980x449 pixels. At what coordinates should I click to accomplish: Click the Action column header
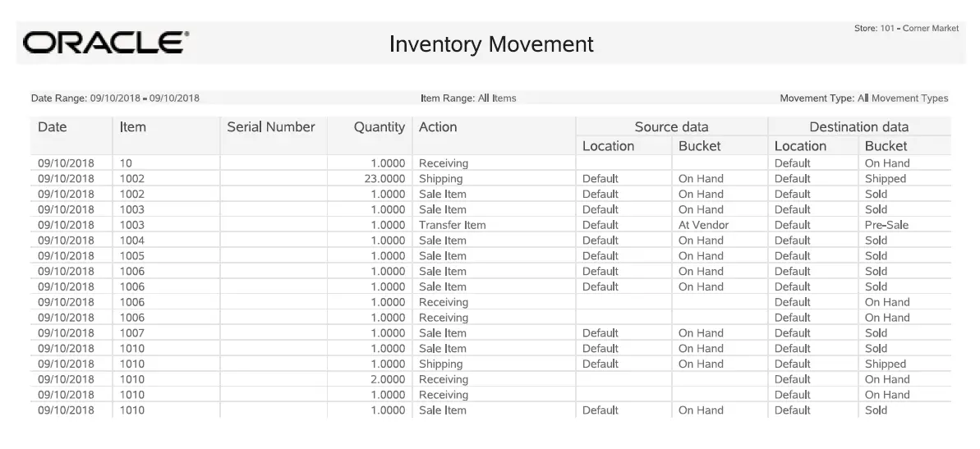coord(438,126)
